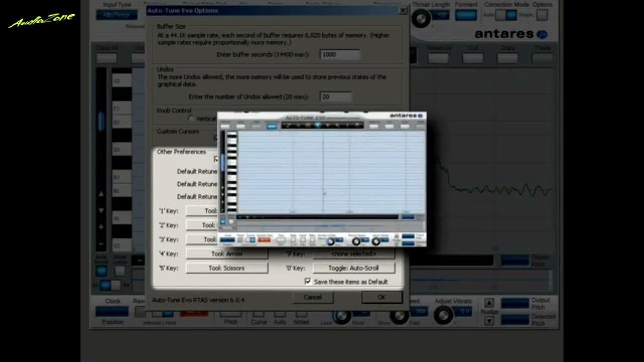Click the Detected Pitch display in the main window
This screenshot has height=362, width=644.
515,320
